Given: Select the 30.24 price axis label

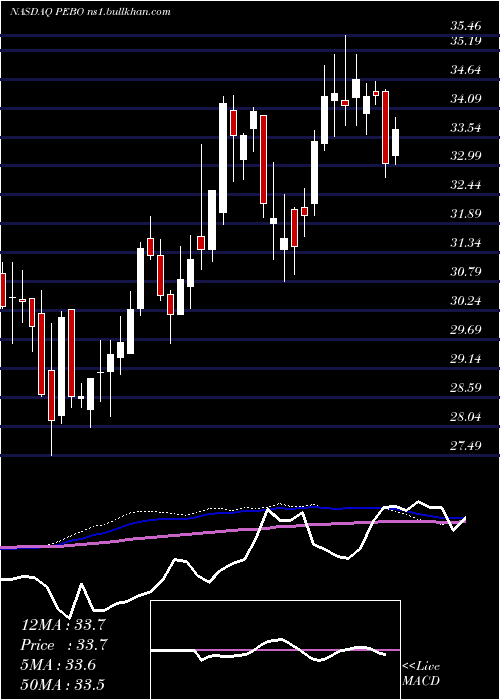Looking at the screenshot, I should tap(466, 300).
